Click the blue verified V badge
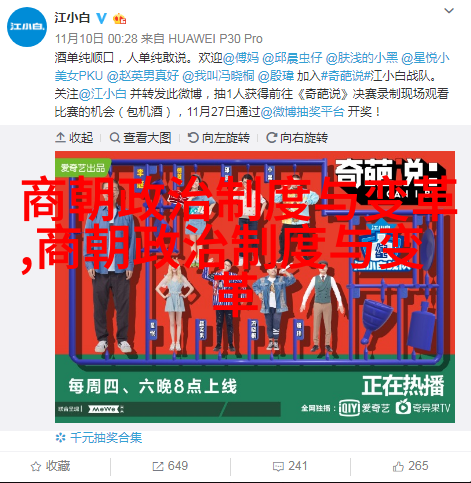 click(101, 18)
